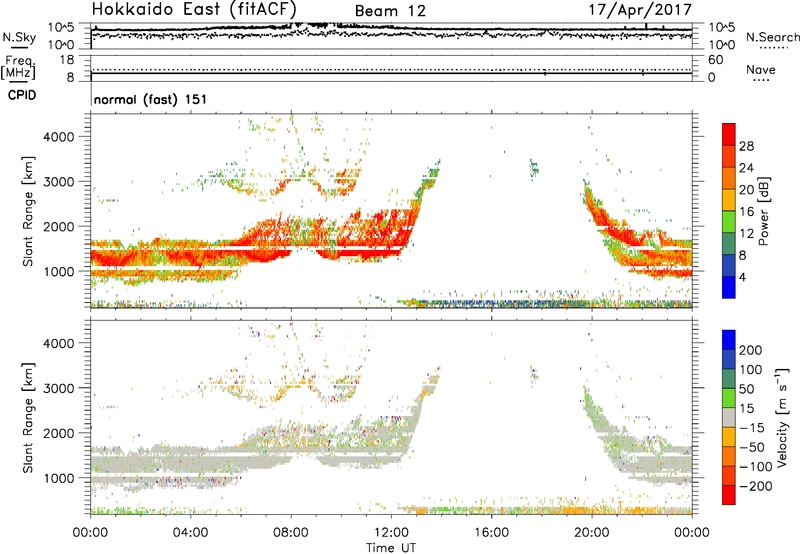Pick the blue top segment of the velocity colorbar
The height and width of the screenshot is (554, 800).
pos(729,340)
